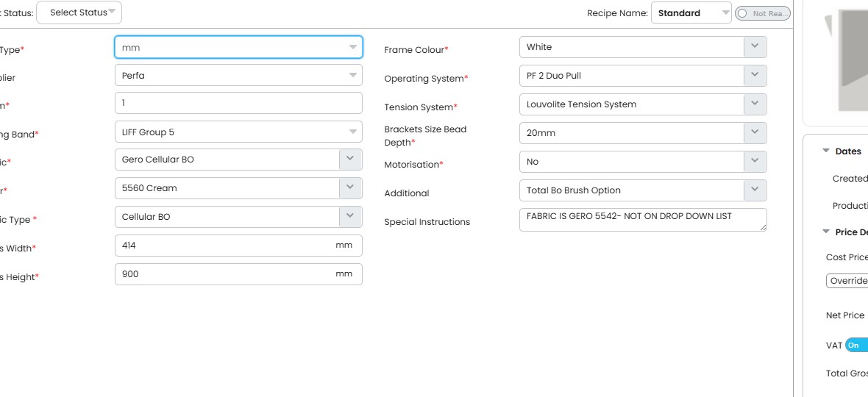Open the mm measurement type dropdown

point(238,47)
